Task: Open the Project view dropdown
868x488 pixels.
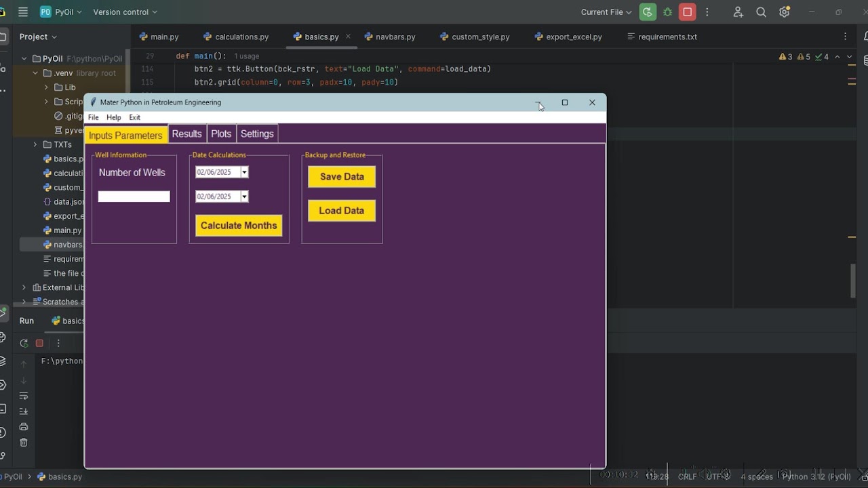Action: coord(38,37)
